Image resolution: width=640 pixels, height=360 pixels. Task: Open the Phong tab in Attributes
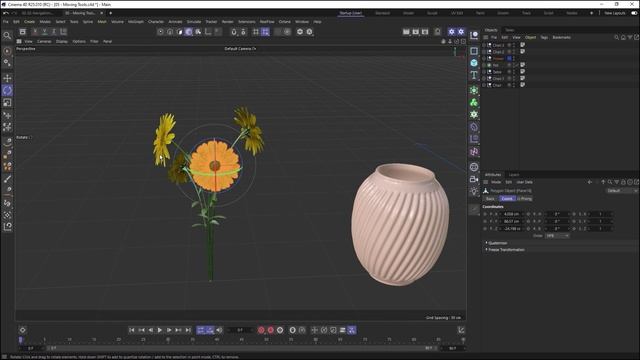(524, 199)
